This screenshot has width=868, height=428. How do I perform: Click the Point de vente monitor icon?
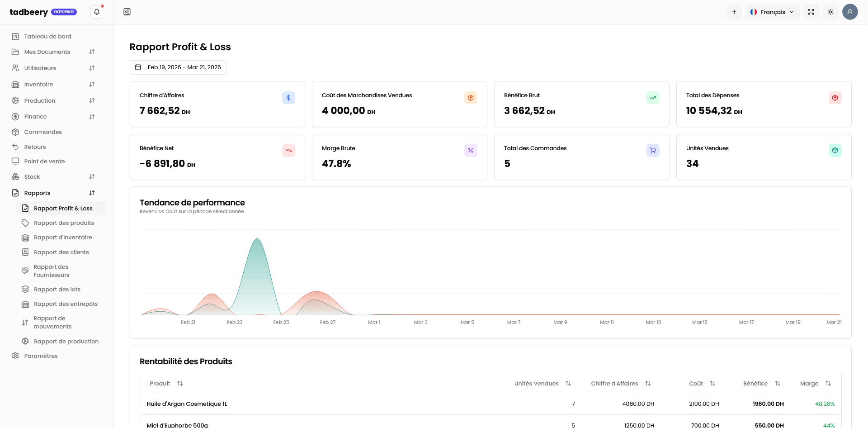tap(15, 161)
